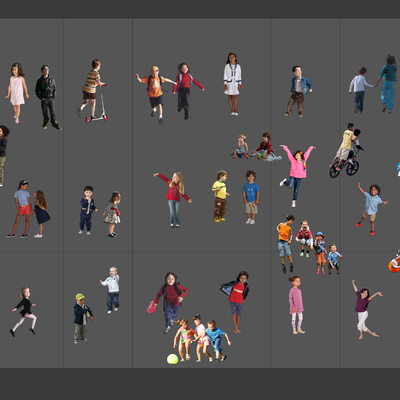This screenshot has width=400, height=400.
Task: Click the boy in the black leather jacket
Action: [48, 97]
